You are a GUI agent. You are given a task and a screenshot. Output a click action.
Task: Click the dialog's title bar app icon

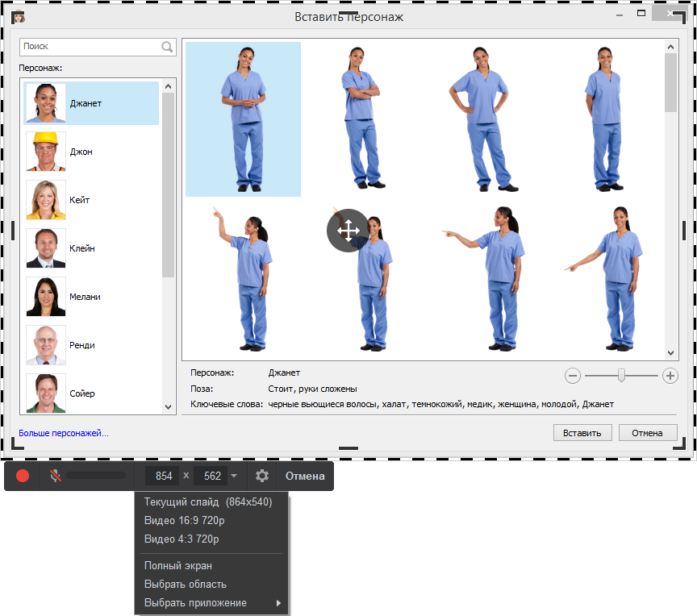[19, 17]
